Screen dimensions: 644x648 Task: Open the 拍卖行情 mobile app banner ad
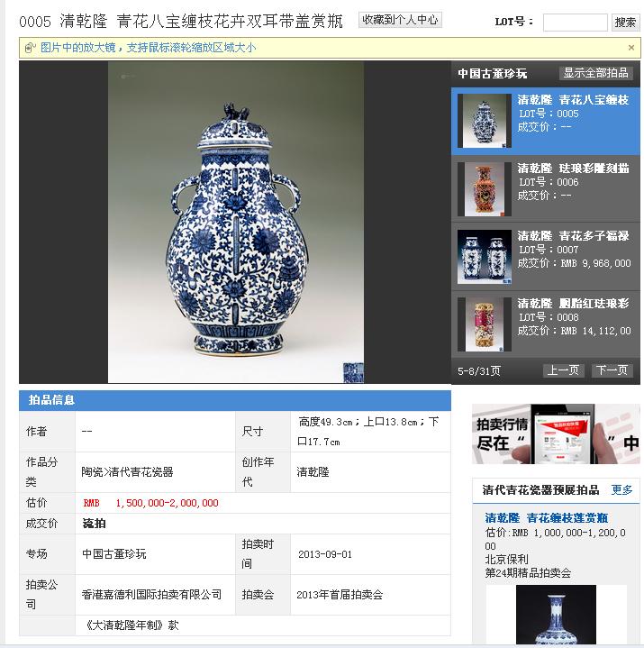coord(556,434)
